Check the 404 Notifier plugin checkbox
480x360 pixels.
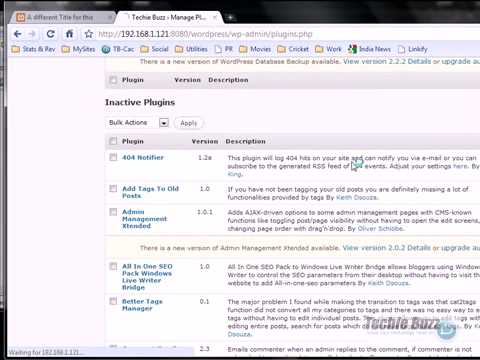pyautogui.click(x=113, y=157)
